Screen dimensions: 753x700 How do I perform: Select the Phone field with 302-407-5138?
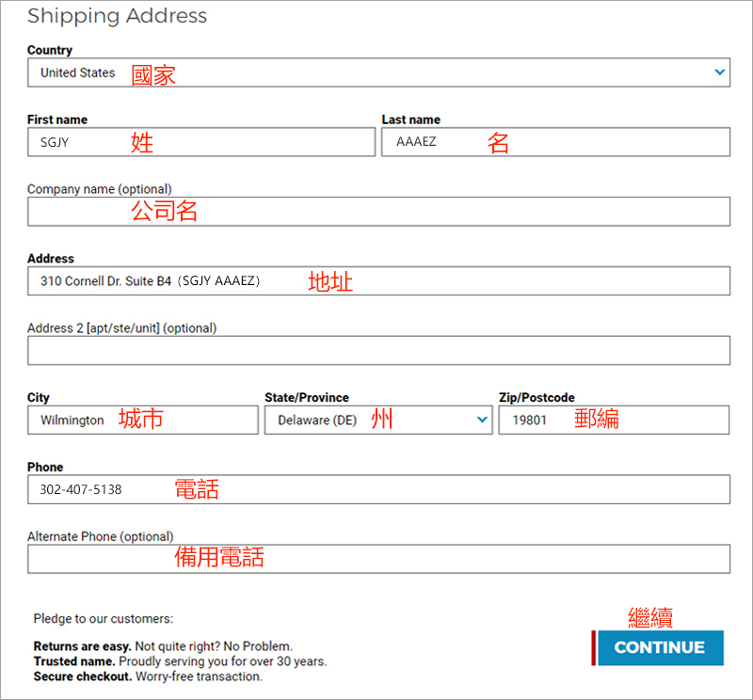pyautogui.click(x=378, y=489)
